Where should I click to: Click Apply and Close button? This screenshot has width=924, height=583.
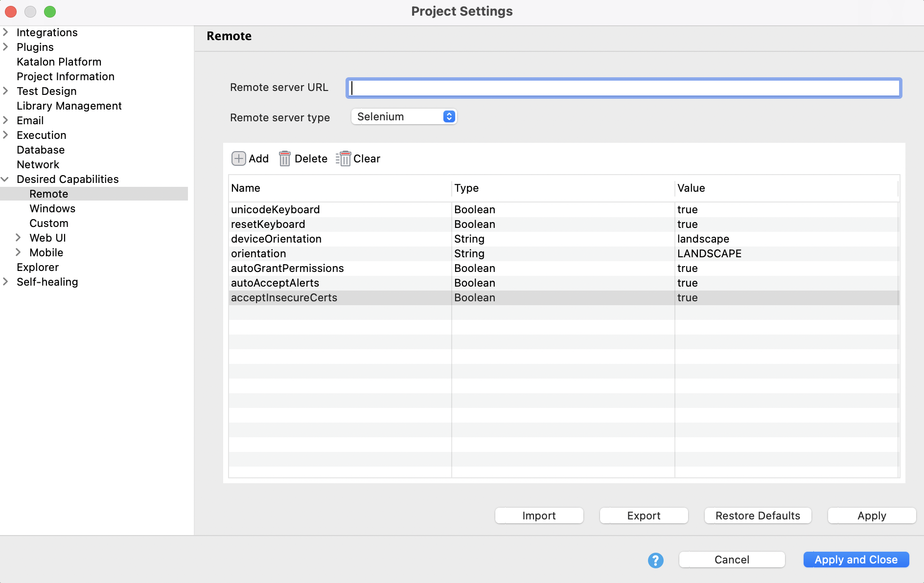click(856, 560)
